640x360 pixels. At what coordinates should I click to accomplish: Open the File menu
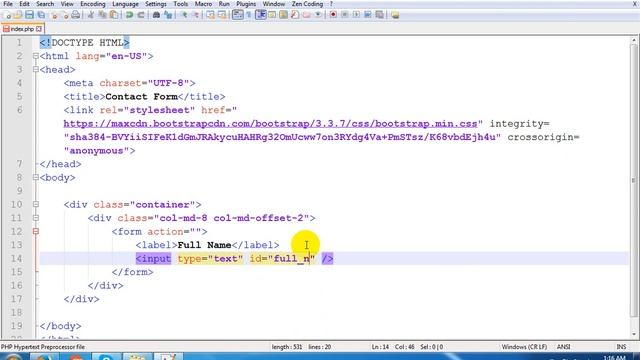coord(8,4)
